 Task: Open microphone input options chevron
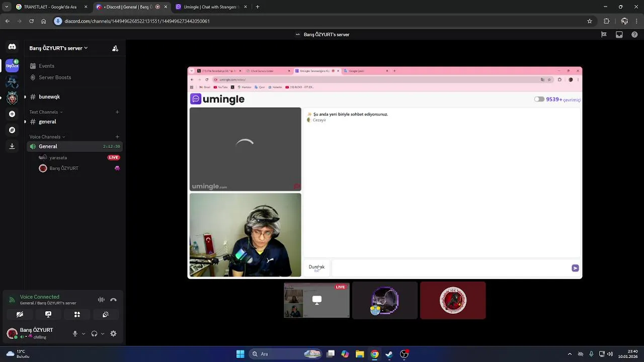click(84, 333)
